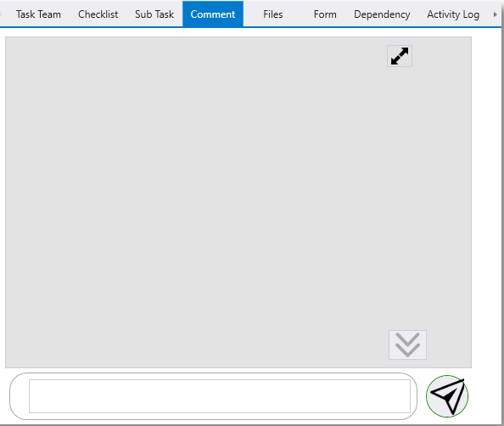Show more tabs using the right overflow arrow
Screen dimensions: 504x426
[x=495, y=14]
